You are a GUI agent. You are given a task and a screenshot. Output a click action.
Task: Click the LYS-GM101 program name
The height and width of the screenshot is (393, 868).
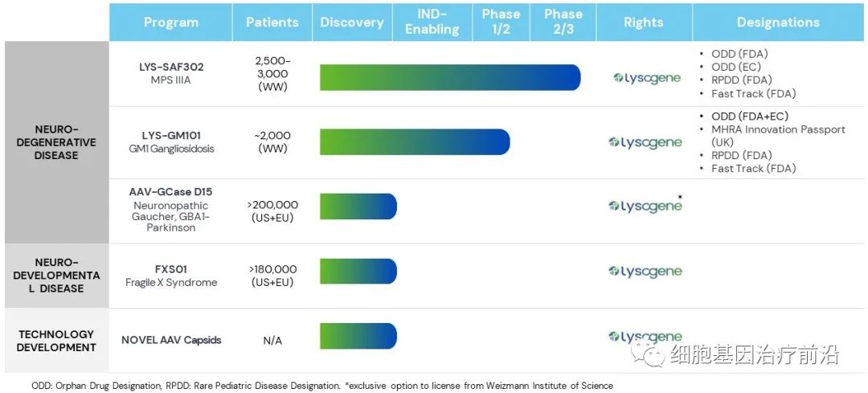point(171,136)
